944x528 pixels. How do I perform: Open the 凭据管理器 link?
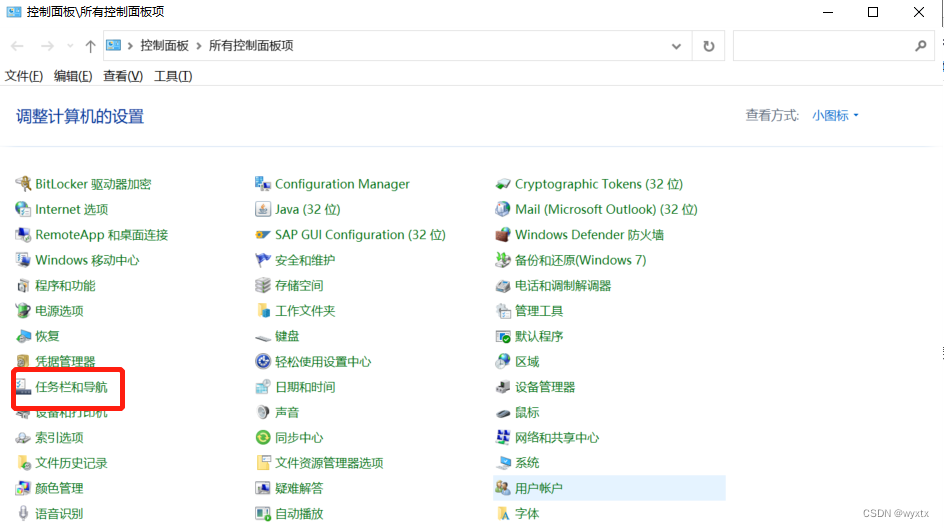pos(65,361)
